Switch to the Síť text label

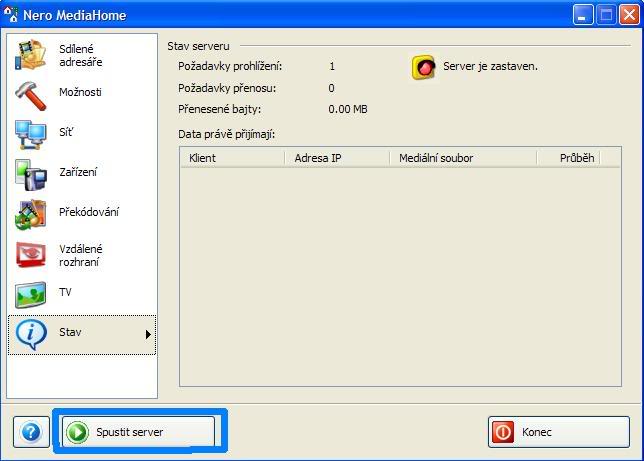(66, 133)
